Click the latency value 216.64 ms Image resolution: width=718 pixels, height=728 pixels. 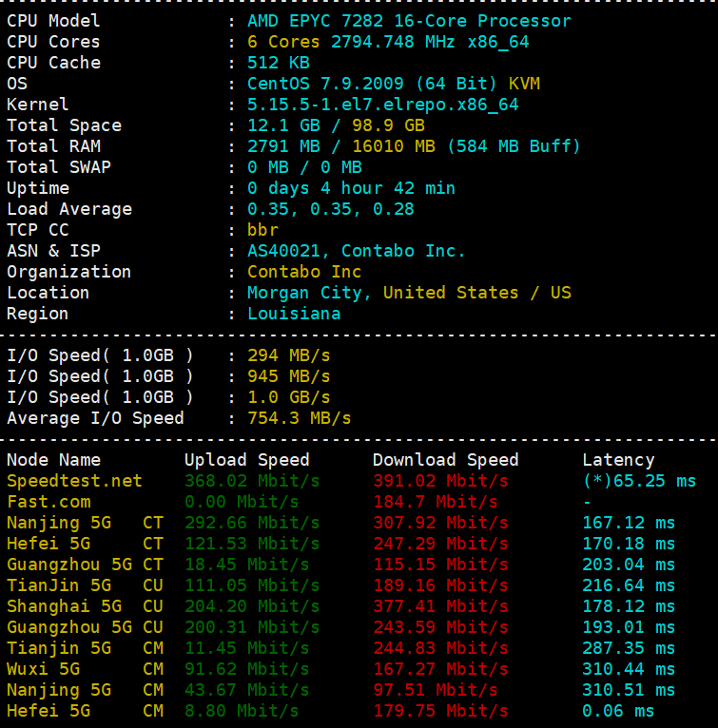point(629,585)
